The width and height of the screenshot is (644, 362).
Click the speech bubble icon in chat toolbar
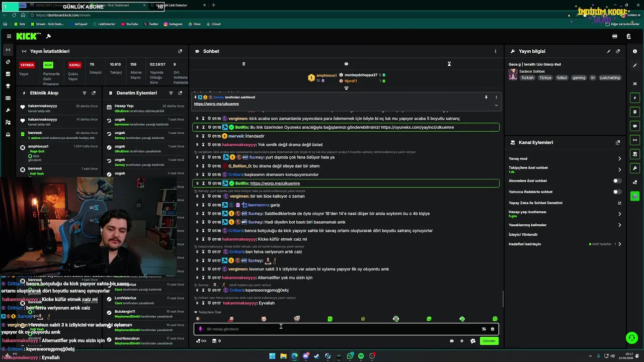346,64
